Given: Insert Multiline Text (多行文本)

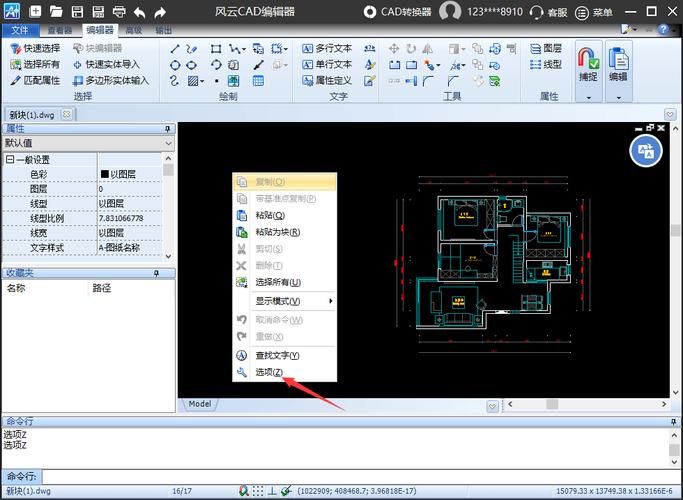Looking at the screenshot, I should [327, 48].
